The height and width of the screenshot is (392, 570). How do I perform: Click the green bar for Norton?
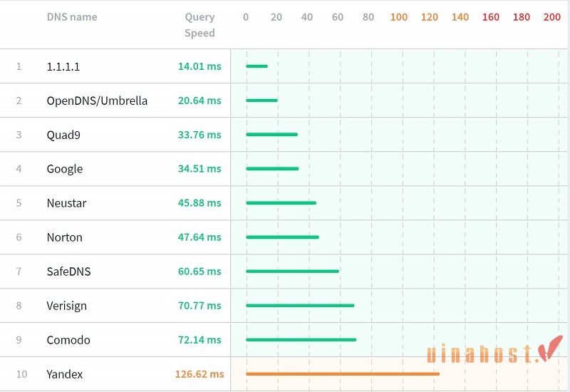pos(282,237)
